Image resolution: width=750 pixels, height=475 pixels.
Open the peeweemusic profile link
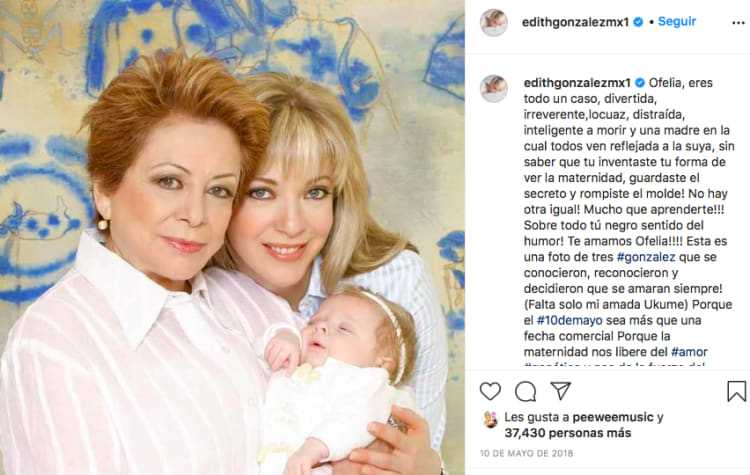(x=613, y=417)
